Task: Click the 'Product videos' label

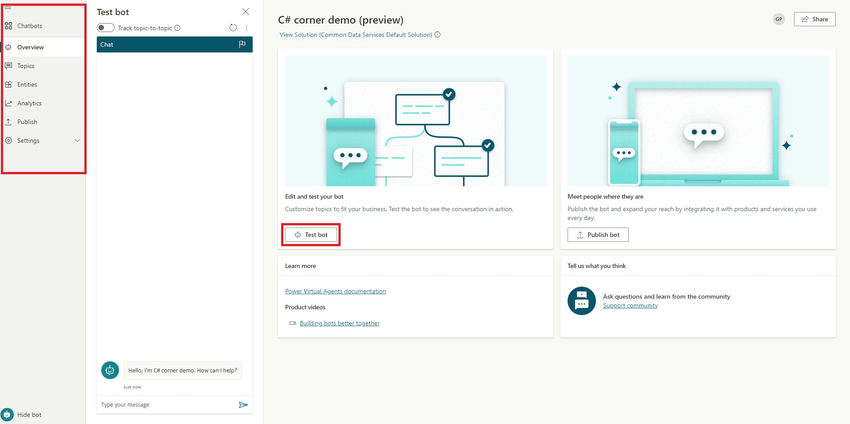Action: [305, 307]
